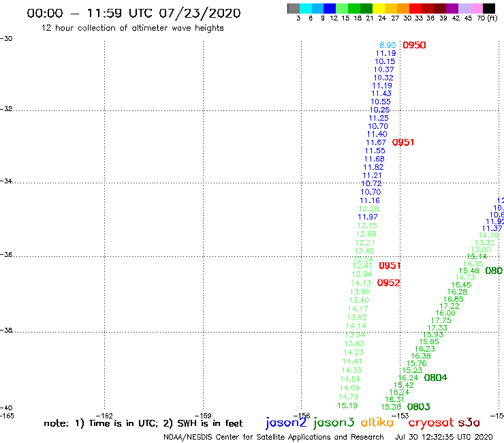Image resolution: width=504 pixels, height=443 pixels.
Task: Click the -162 longitude axis label
Action: tap(104, 416)
